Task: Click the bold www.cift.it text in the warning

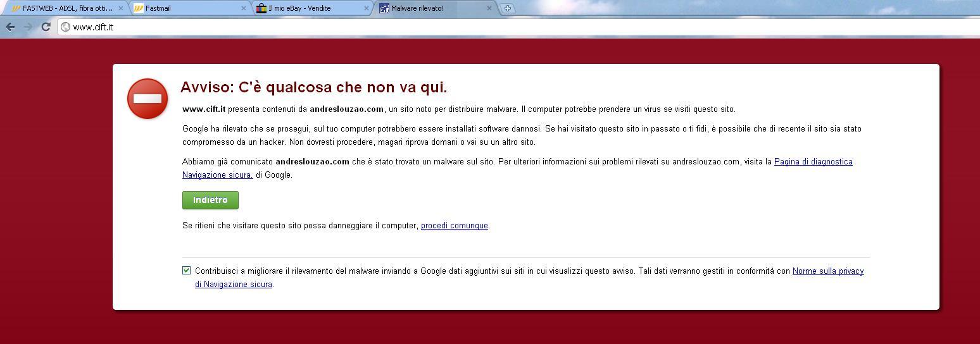Action: tap(204, 109)
